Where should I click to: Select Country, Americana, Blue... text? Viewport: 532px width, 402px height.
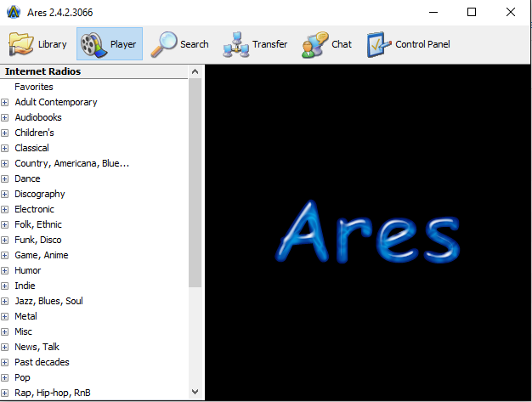(x=72, y=163)
